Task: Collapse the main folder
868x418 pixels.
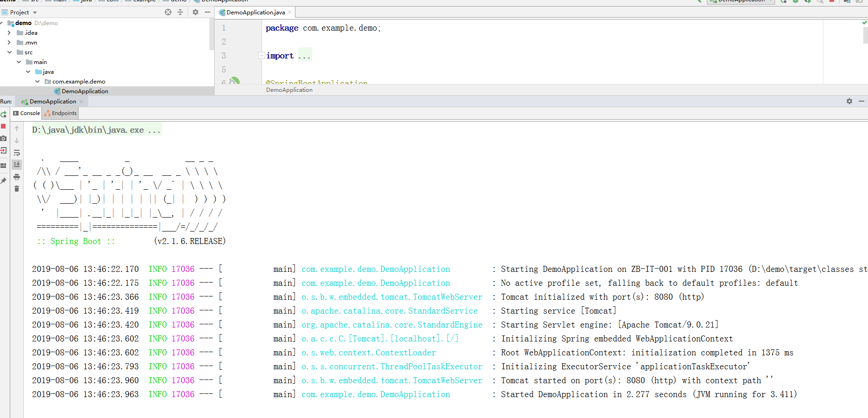Action: tap(19, 62)
